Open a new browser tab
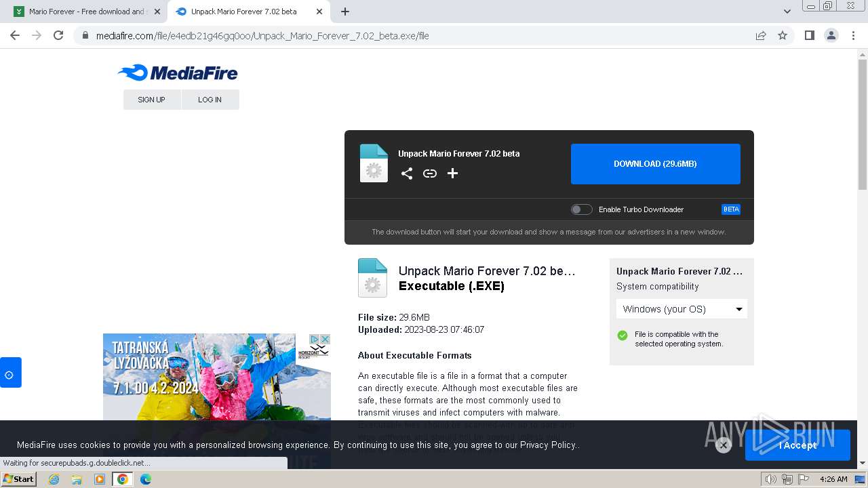The width and height of the screenshot is (868, 488). pyautogui.click(x=345, y=12)
